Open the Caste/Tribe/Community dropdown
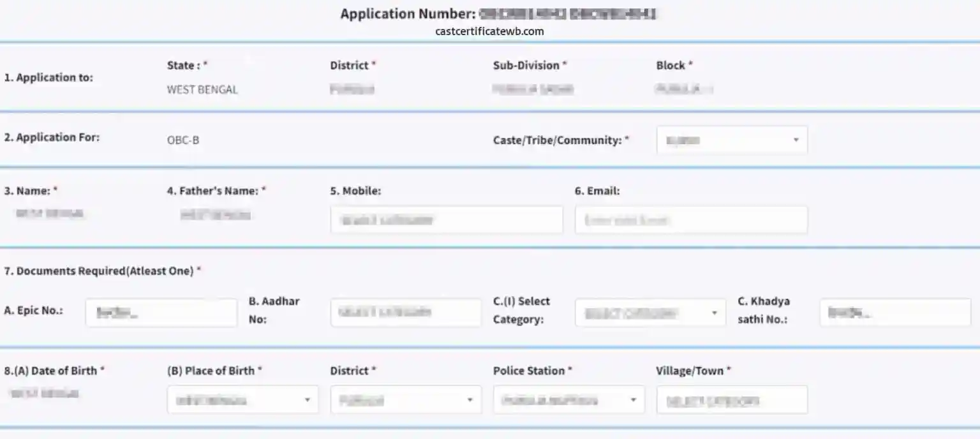The height and width of the screenshot is (439, 980). pyautogui.click(x=731, y=140)
